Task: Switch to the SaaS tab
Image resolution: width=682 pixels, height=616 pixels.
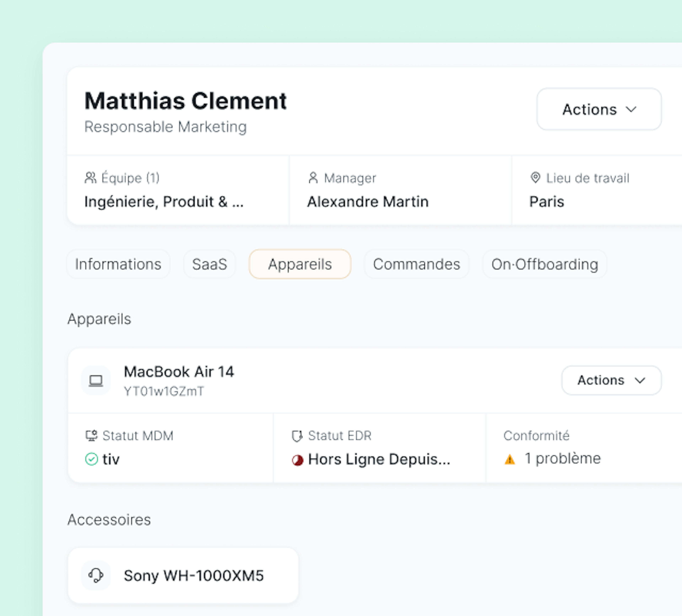Action: pyautogui.click(x=209, y=264)
